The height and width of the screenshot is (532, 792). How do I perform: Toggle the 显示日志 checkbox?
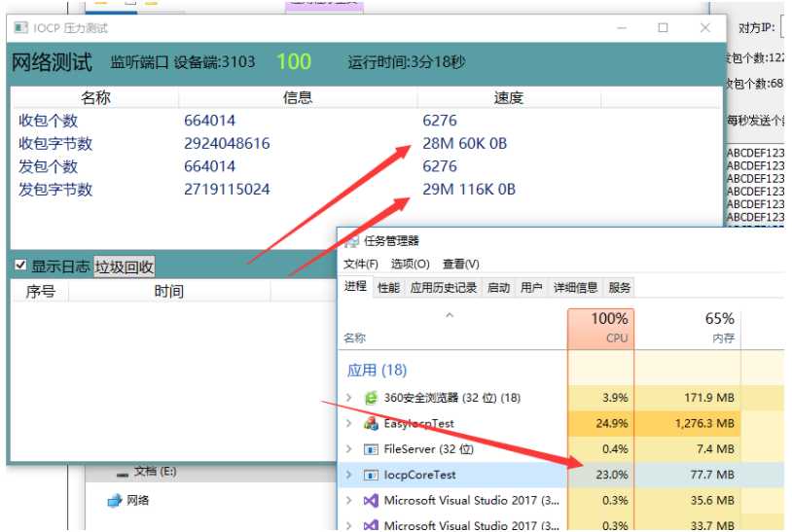(20, 265)
